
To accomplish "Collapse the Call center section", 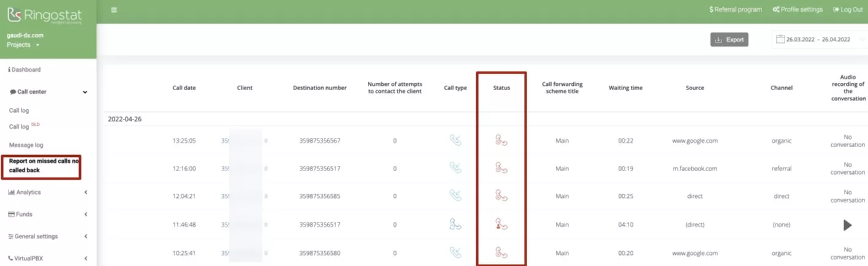I will coord(48,92).
